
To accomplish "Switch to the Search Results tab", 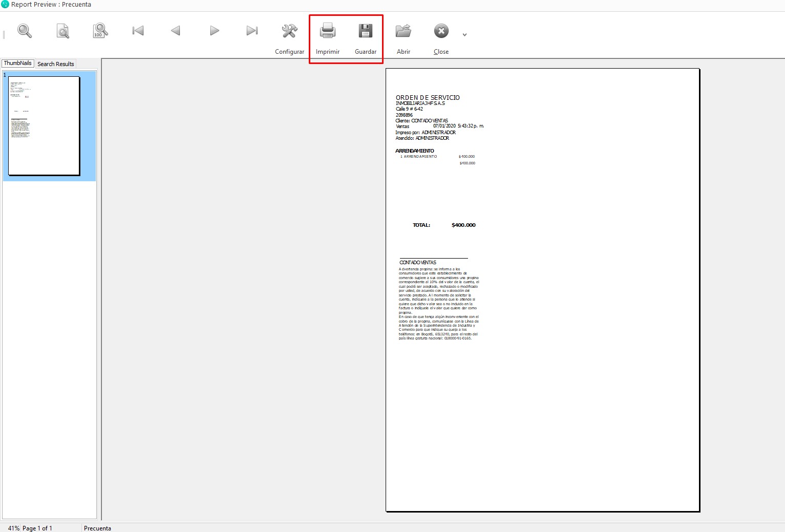I will pos(55,64).
